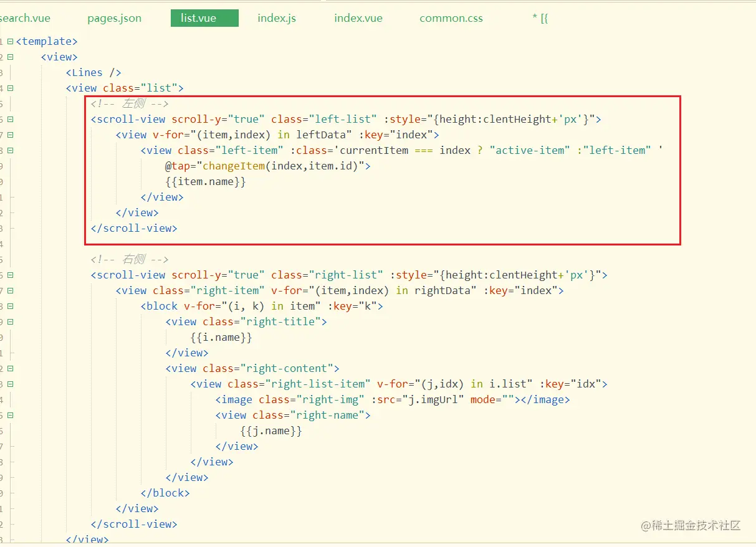Fold the left-list scroll-view block
This screenshot has height=547, width=756.
[x=10, y=119]
